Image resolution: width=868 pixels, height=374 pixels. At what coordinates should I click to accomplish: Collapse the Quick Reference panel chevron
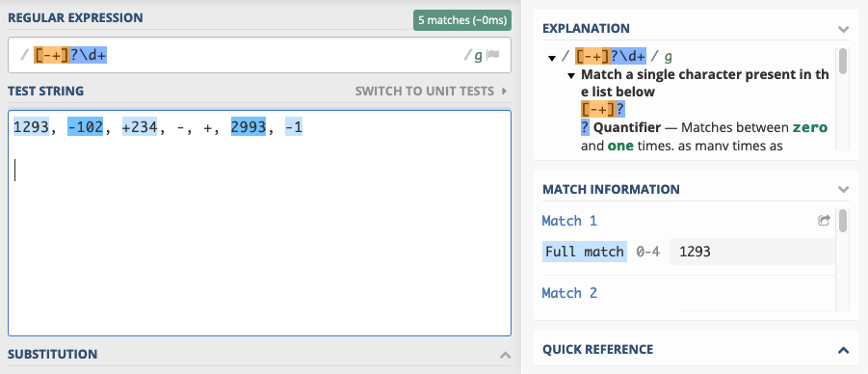pos(843,350)
